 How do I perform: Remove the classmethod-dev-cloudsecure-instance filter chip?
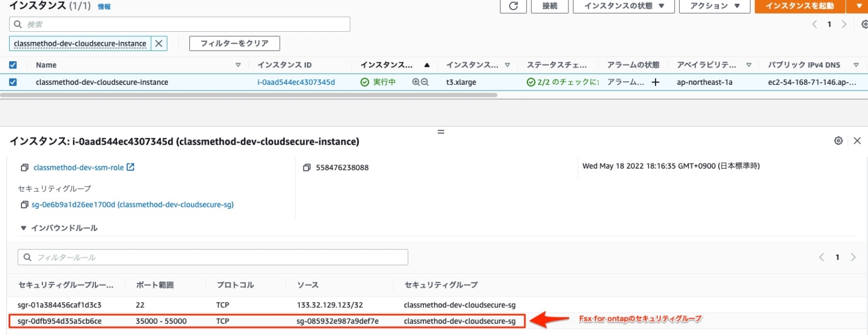159,43
